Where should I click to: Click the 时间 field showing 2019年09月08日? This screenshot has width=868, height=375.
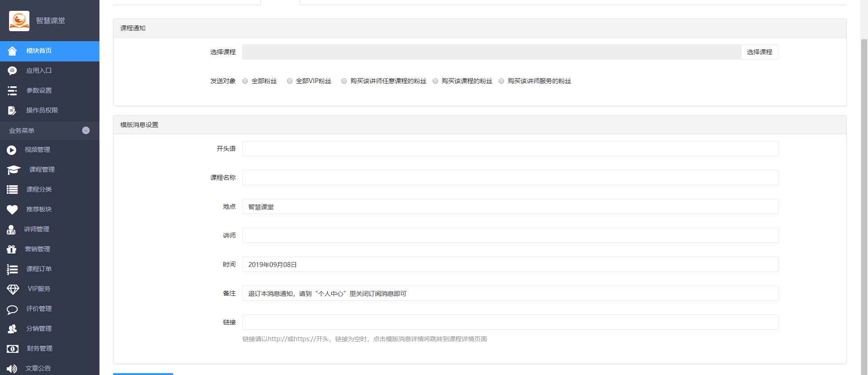click(510, 264)
